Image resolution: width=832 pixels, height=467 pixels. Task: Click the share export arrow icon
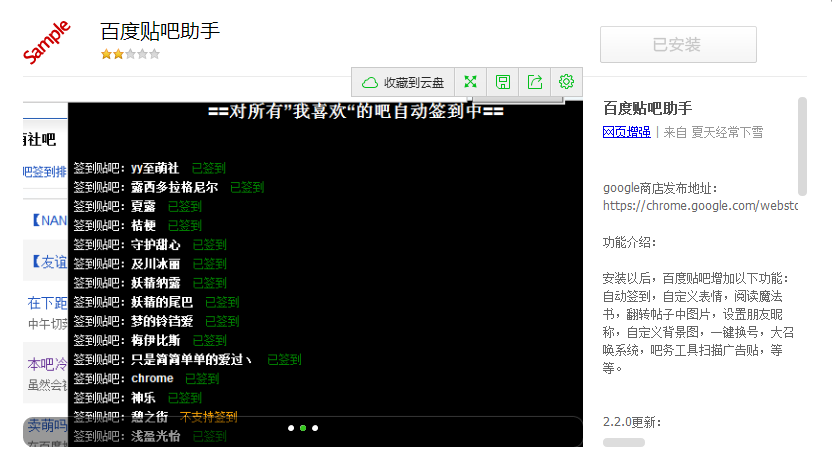coord(535,82)
